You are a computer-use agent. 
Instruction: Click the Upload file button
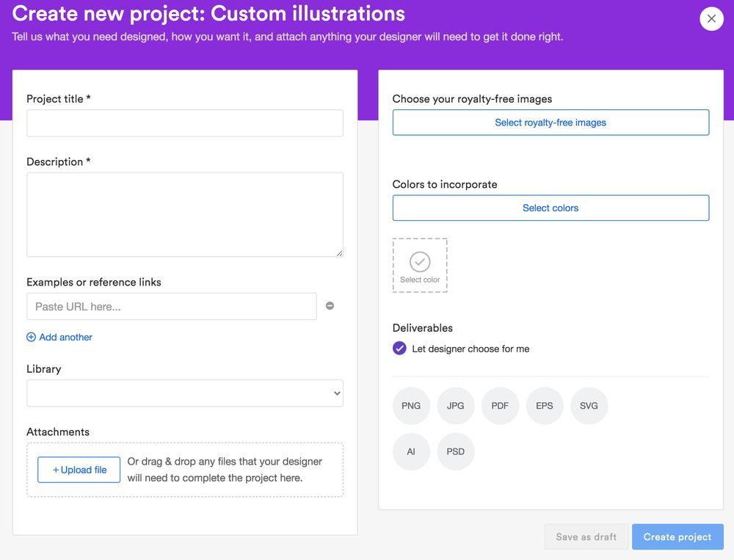point(79,470)
